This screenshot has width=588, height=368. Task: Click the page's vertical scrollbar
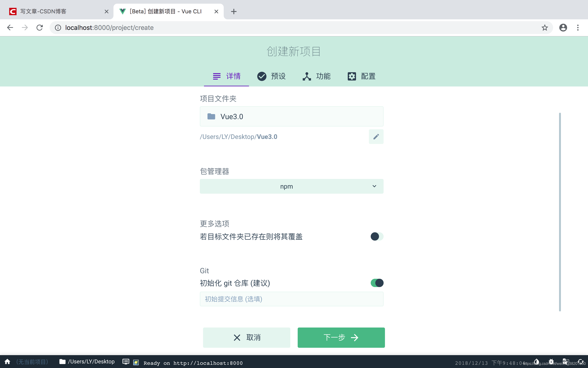click(560, 212)
